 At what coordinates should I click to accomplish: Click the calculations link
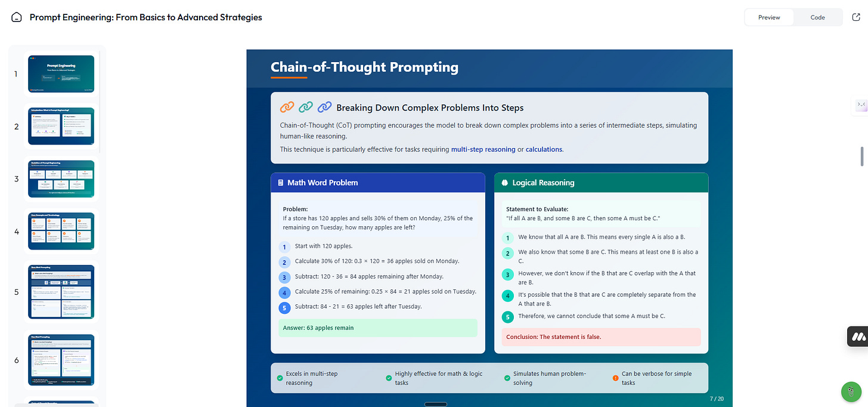click(x=544, y=149)
